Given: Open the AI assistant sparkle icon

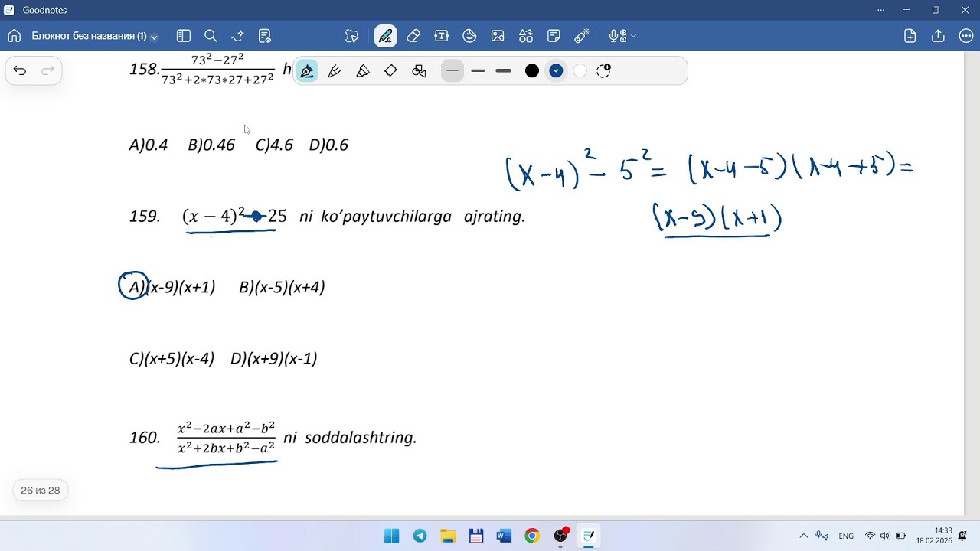Looking at the screenshot, I should click(x=238, y=36).
